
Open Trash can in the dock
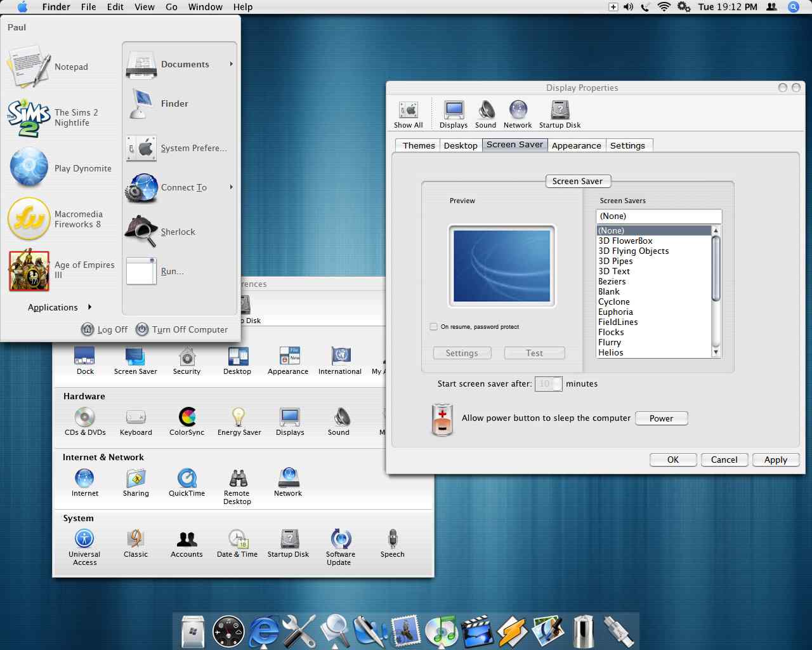click(583, 632)
